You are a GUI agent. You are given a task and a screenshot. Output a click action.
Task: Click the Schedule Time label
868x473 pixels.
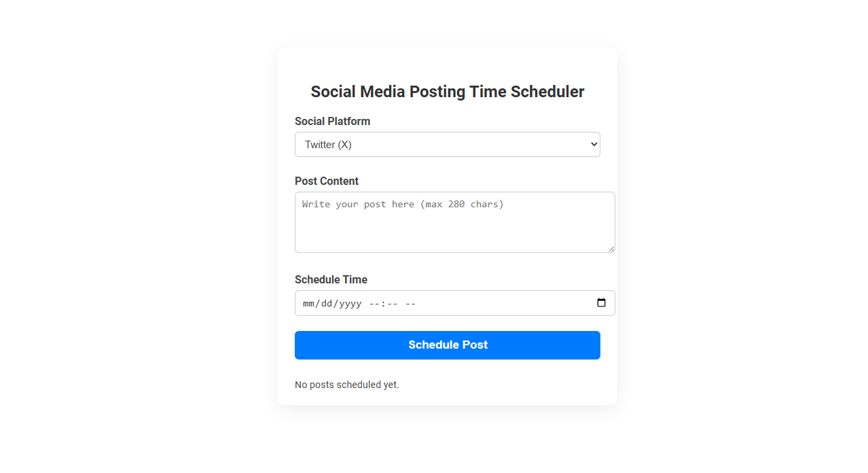(x=331, y=279)
